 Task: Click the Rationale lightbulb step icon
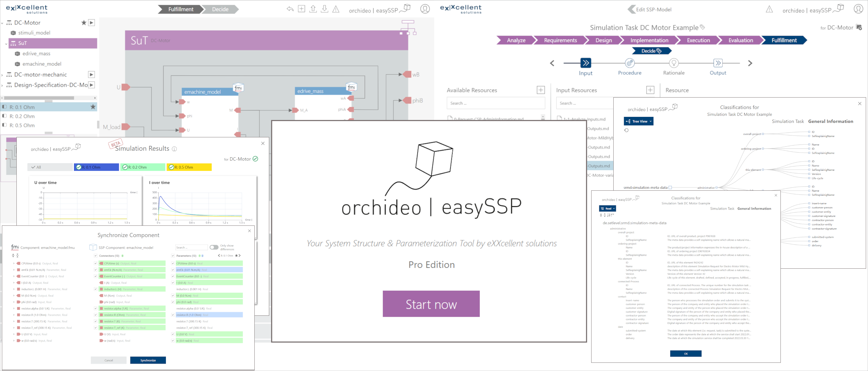click(x=674, y=63)
